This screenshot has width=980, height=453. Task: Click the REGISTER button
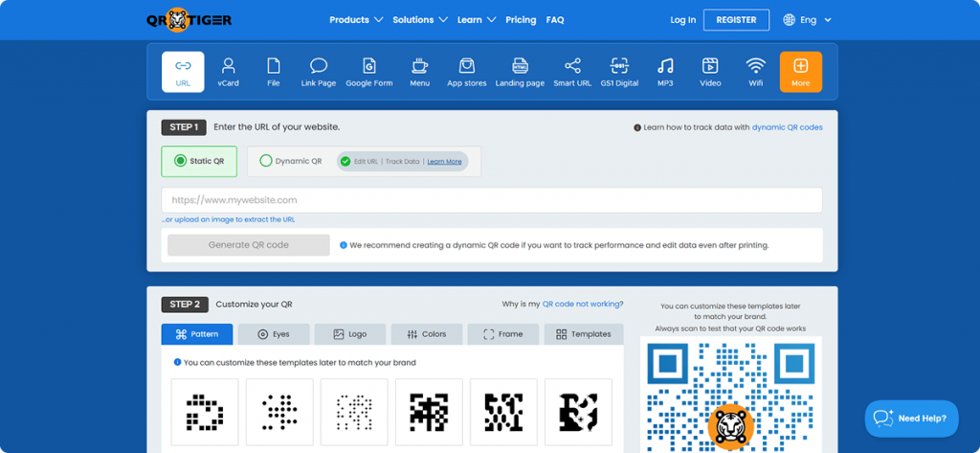(736, 19)
